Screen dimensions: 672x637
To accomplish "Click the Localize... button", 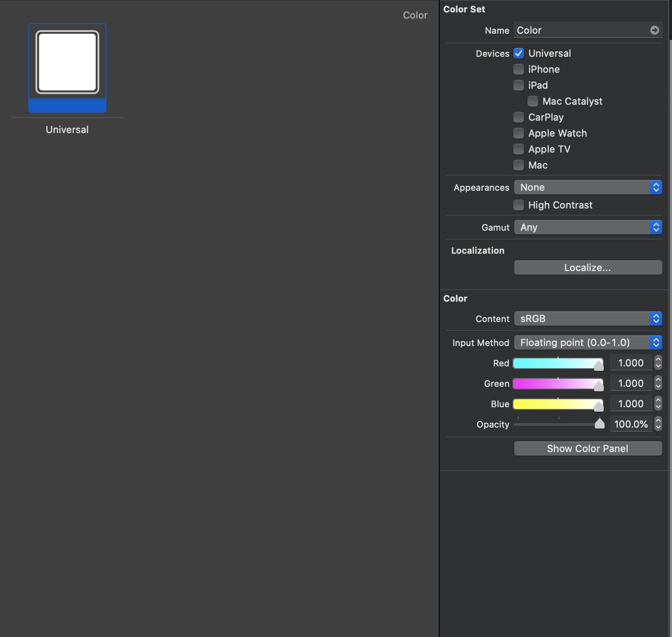I will (588, 267).
